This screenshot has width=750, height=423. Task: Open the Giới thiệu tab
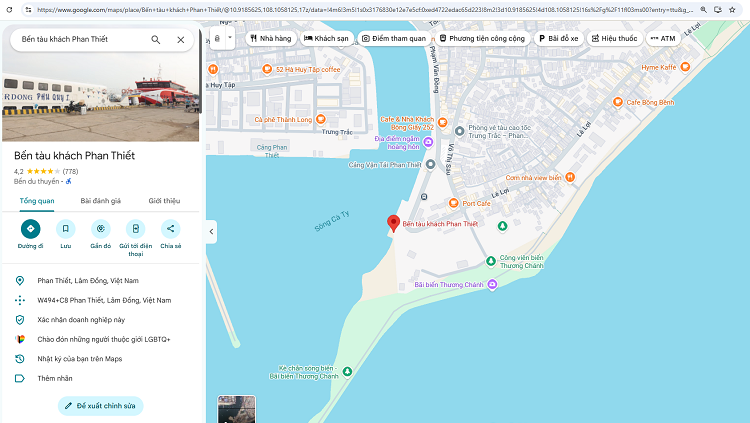coord(164,201)
